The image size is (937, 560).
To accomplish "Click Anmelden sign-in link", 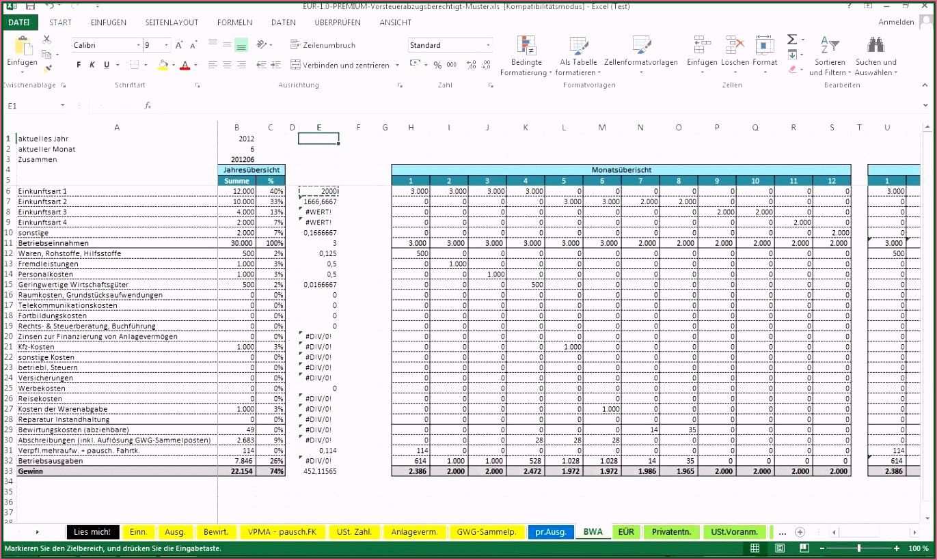I will [x=896, y=23].
